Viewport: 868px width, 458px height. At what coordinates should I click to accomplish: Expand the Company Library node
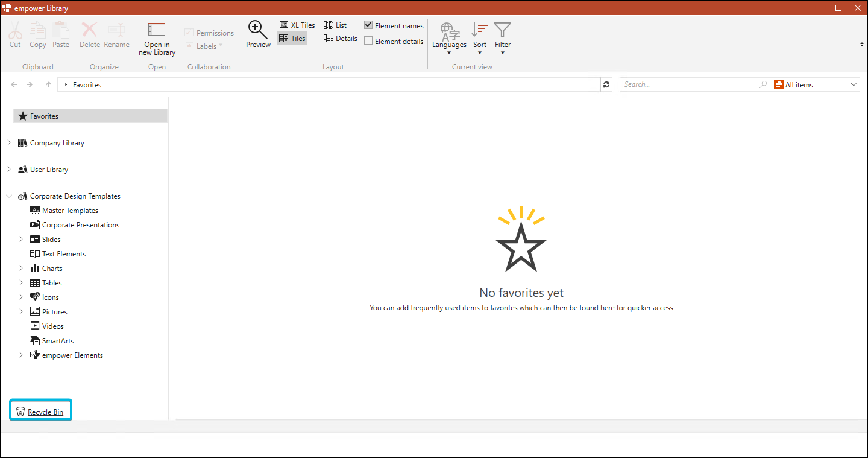pyautogui.click(x=9, y=142)
